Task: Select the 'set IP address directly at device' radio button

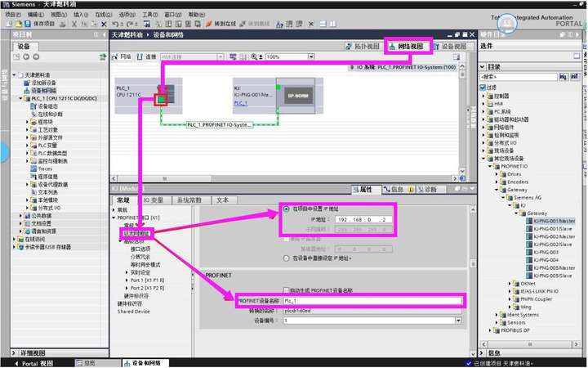Action: click(x=287, y=258)
